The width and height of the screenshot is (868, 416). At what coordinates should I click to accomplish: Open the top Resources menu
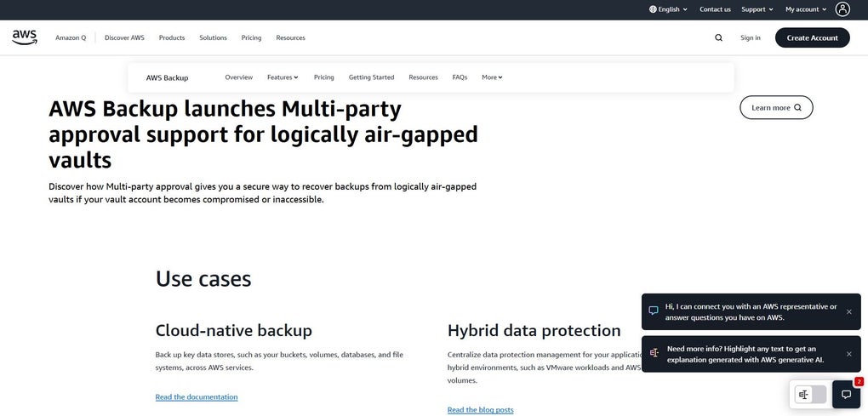(291, 37)
